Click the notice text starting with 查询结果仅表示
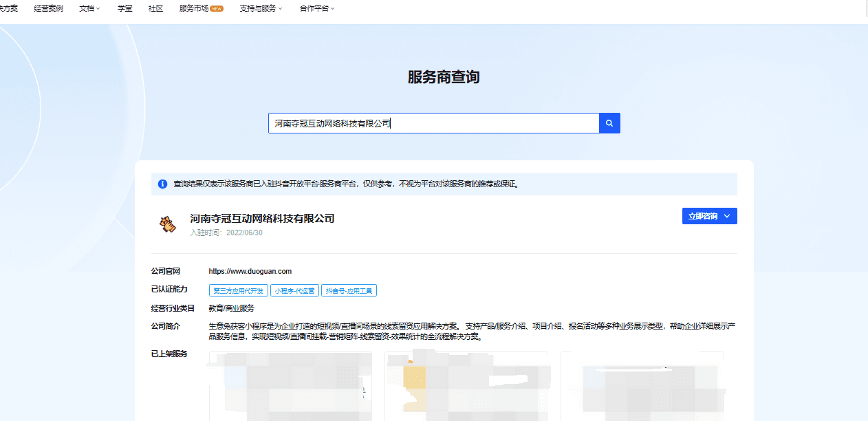This screenshot has height=421, width=868. (x=346, y=184)
